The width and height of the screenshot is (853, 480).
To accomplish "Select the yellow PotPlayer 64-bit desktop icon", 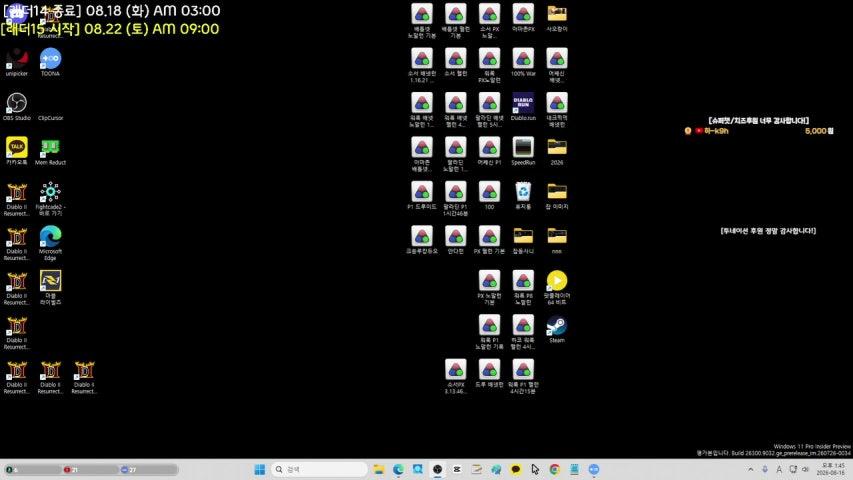I will pos(557,288).
